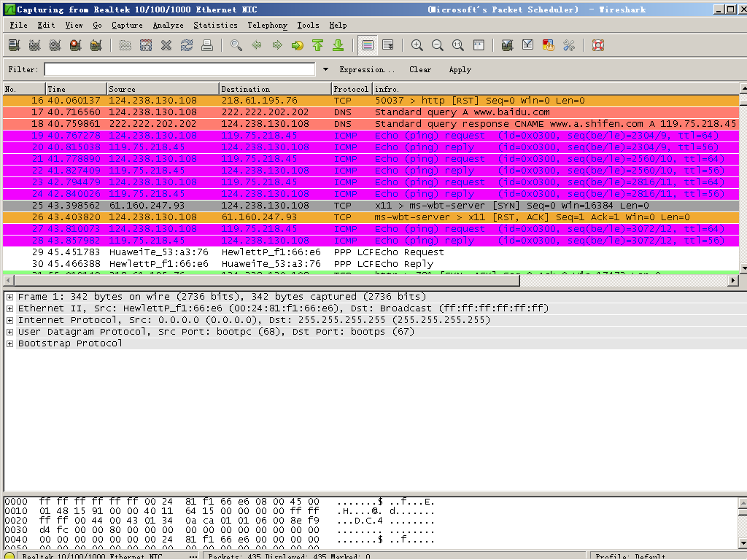This screenshot has width=747, height=560.
Task: Find a packet with the magnifier icon
Action: click(236, 45)
